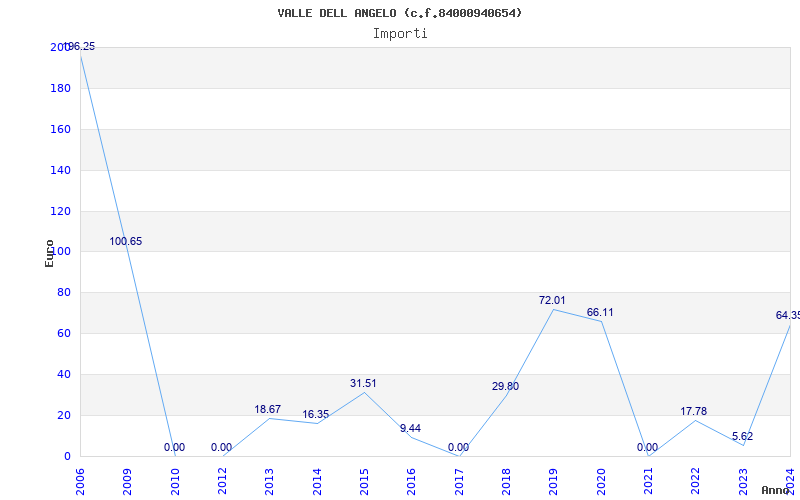This screenshot has width=800, height=500.
Task: Click the 17.78 value label
Action: 693,411
